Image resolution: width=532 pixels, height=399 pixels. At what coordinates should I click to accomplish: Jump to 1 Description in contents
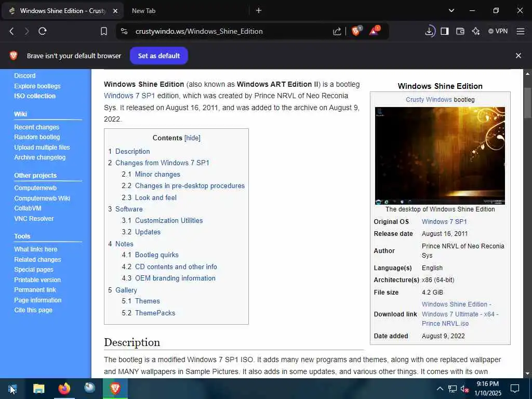coord(129,151)
